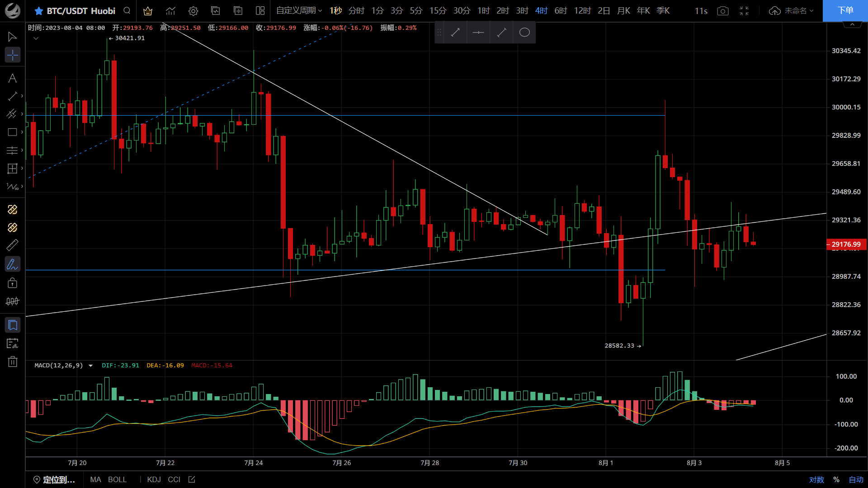The width and height of the screenshot is (868, 488).
Task: Select the trend line drawing tool
Action: pos(12,96)
